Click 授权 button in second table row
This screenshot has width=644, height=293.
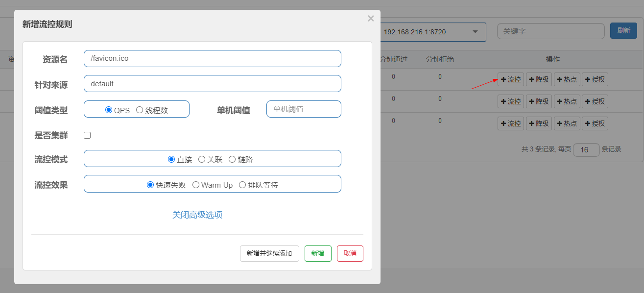(x=595, y=101)
